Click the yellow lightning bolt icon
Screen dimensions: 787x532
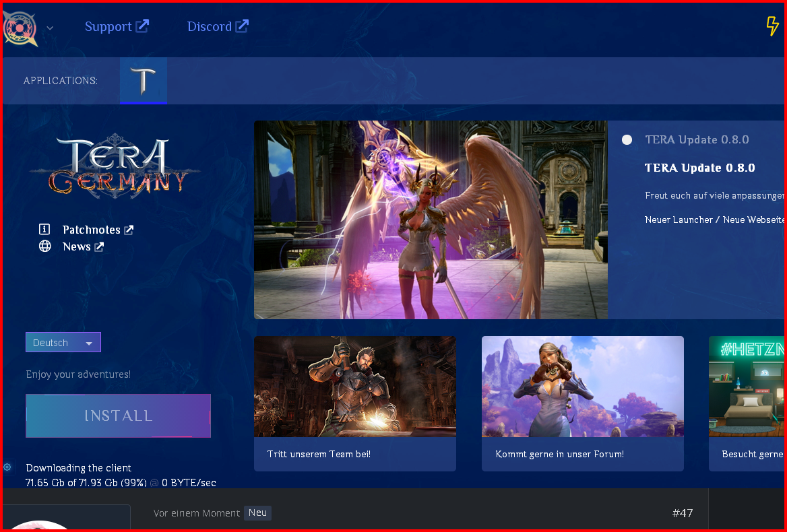coord(772,26)
